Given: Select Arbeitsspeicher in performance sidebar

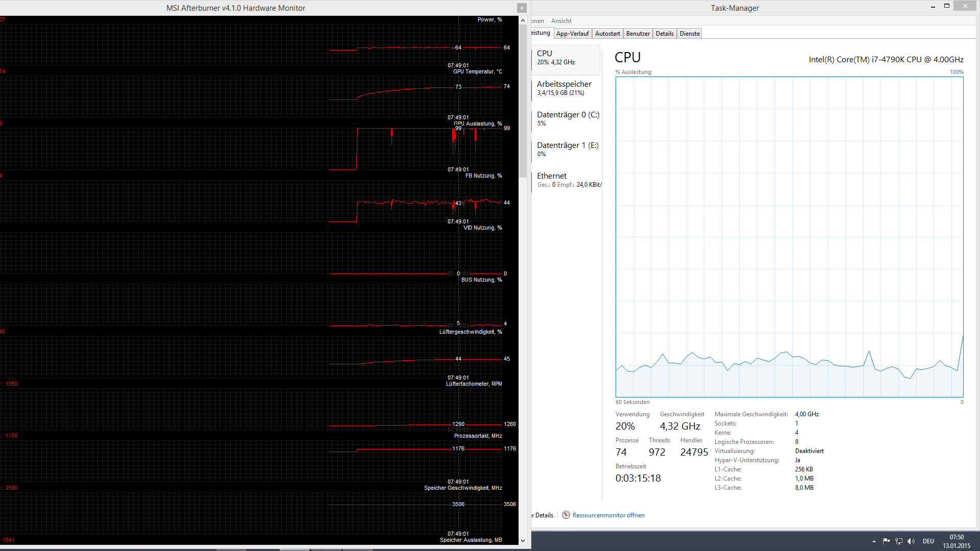Looking at the screenshot, I should point(564,88).
